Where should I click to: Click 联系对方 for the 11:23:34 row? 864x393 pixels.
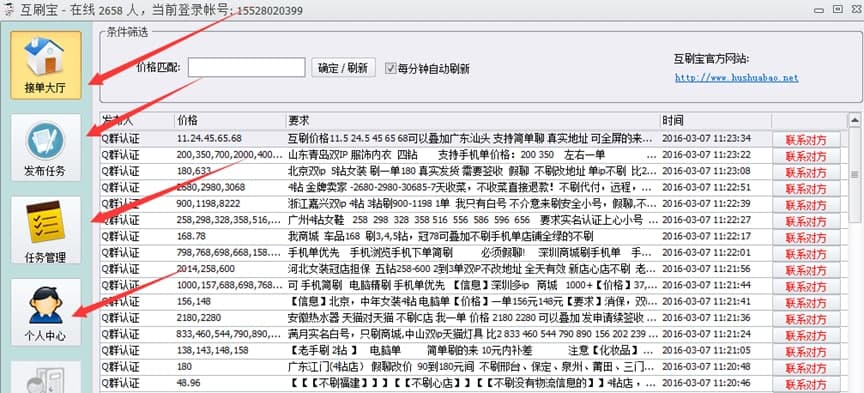[806, 139]
